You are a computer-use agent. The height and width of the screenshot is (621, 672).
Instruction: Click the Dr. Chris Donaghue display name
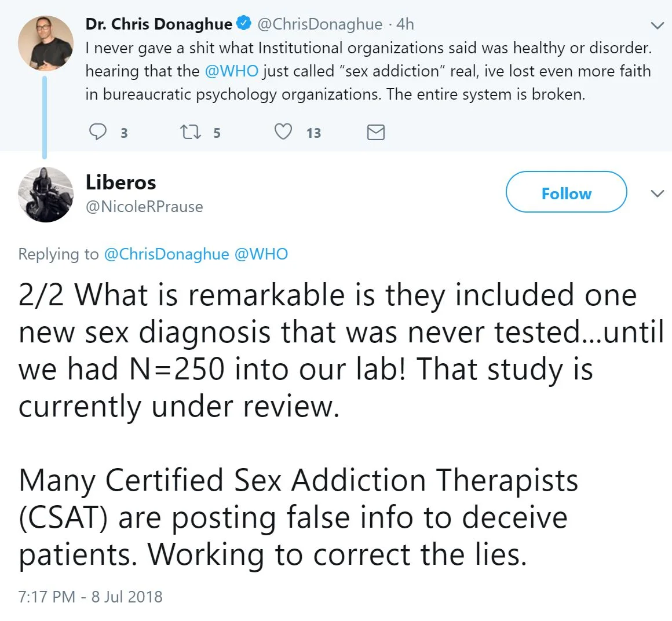[x=159, y=24]
